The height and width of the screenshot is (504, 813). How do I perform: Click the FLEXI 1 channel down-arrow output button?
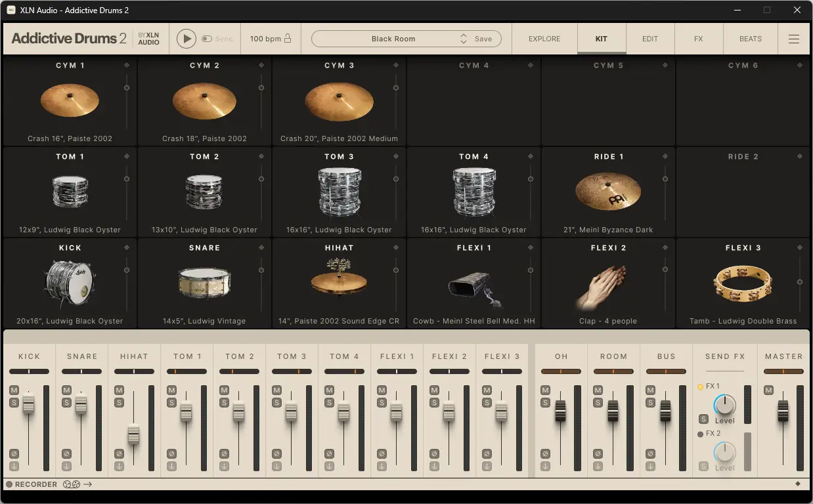[x=382, y=466]
